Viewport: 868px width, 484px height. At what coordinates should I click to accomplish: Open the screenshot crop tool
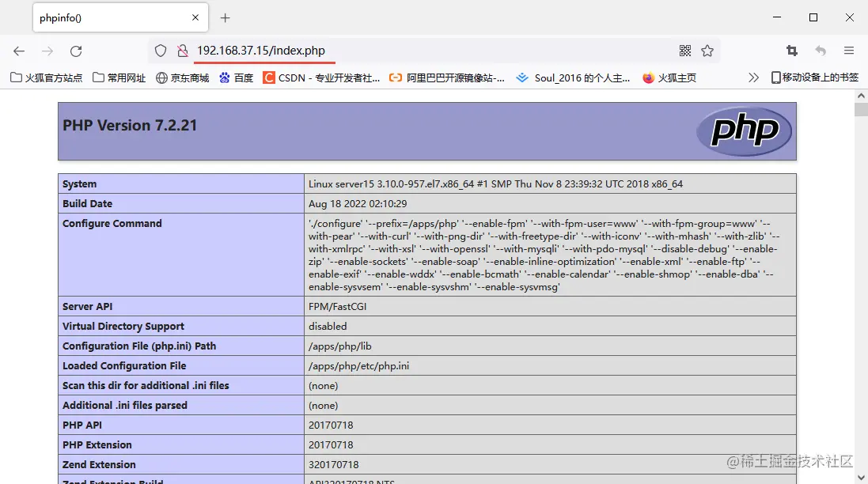(792, 51)
